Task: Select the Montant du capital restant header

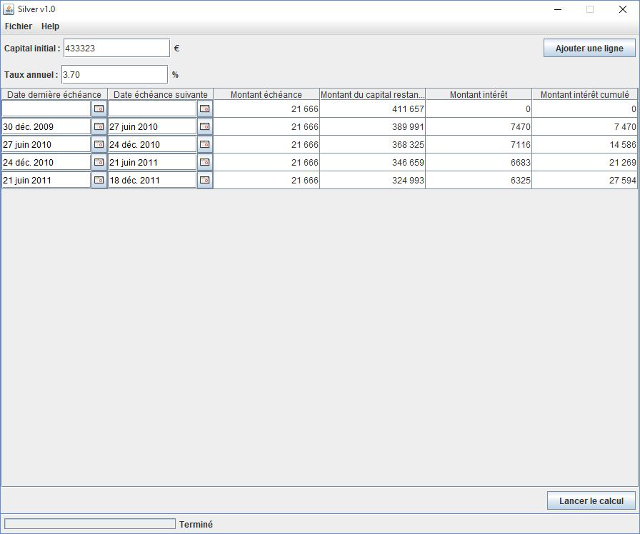Action: pos(372,94)
